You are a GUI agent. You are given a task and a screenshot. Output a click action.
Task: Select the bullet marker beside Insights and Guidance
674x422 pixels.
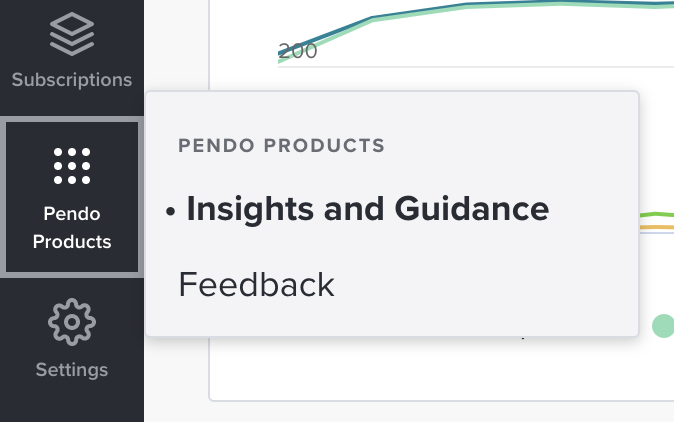click(170, 211)
